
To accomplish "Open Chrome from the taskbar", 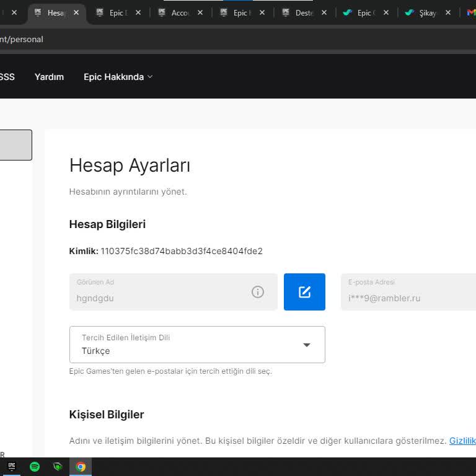I will click(x=81, y=466).
